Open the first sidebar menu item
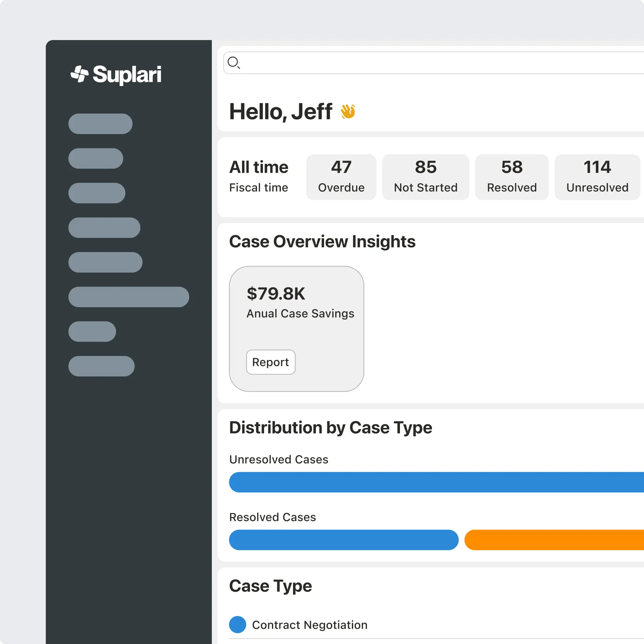This screenshot has height=644, width=644. [x=101, y=124]
